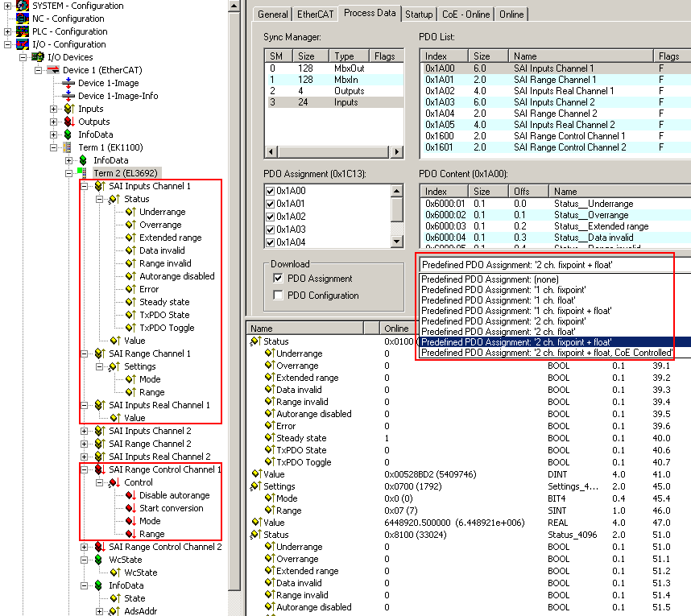Click the SAI Inputs Channel 1 icon

[100, 186]
